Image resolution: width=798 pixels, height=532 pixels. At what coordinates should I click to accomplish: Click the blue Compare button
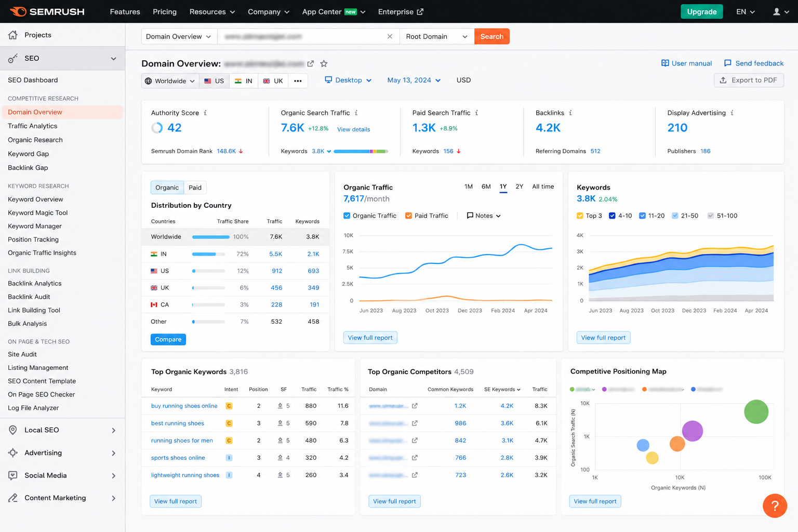[x=168, y=339]
